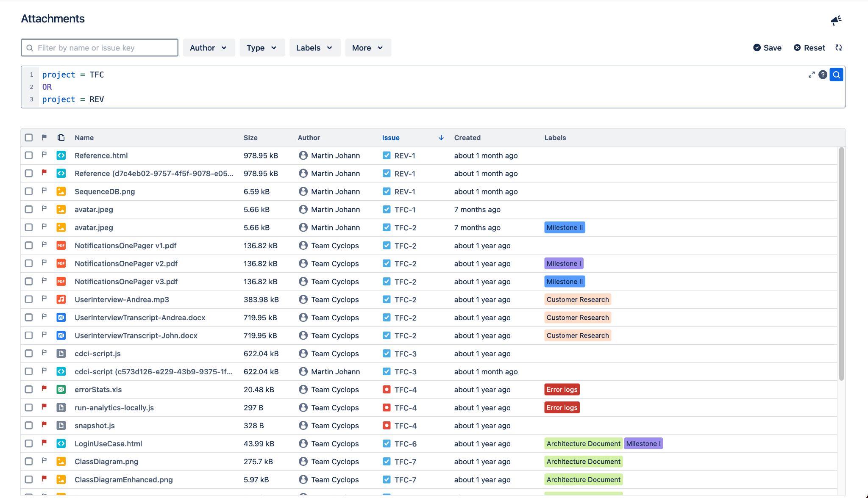Check the box for Reference.html
Image resolution: width=868 pixels, height=498 pixels.
pyautogui.click(x=29, y=155)
